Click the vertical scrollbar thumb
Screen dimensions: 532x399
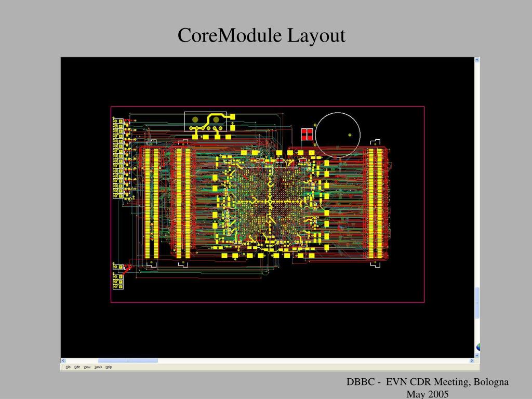click(x=477, y=303)
